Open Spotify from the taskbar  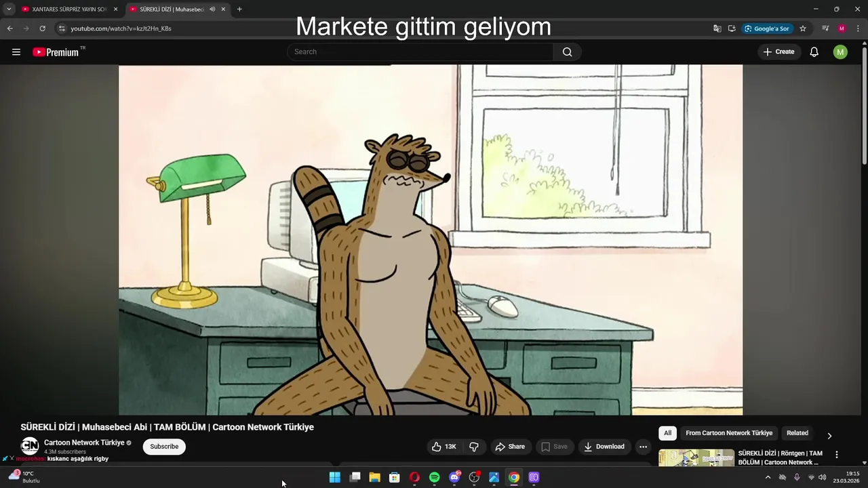pyautogui.click(x=435, y=477)
